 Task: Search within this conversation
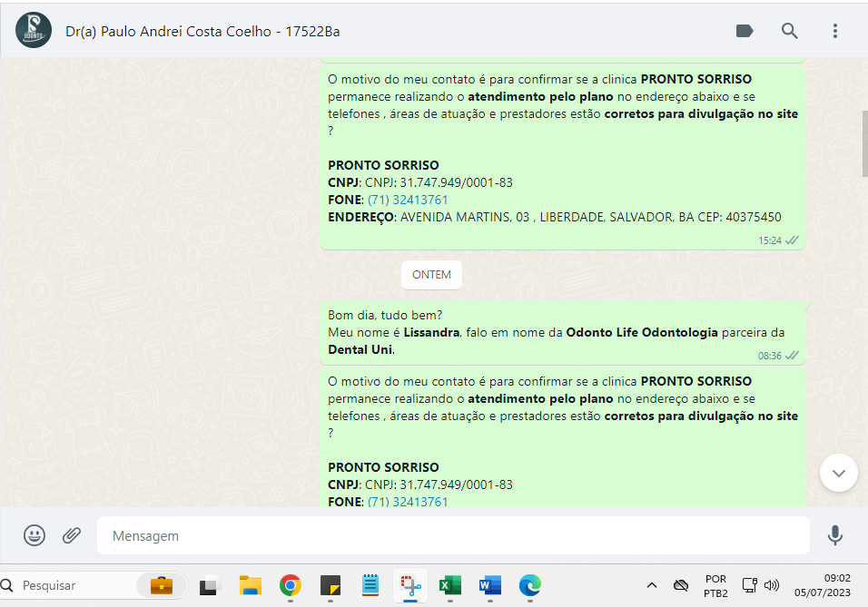tap(789, 31)
